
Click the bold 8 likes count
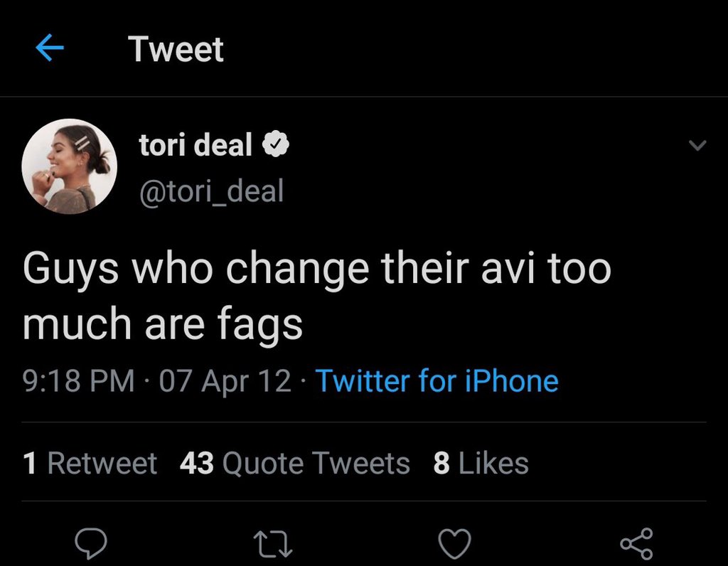click(441, 463)
